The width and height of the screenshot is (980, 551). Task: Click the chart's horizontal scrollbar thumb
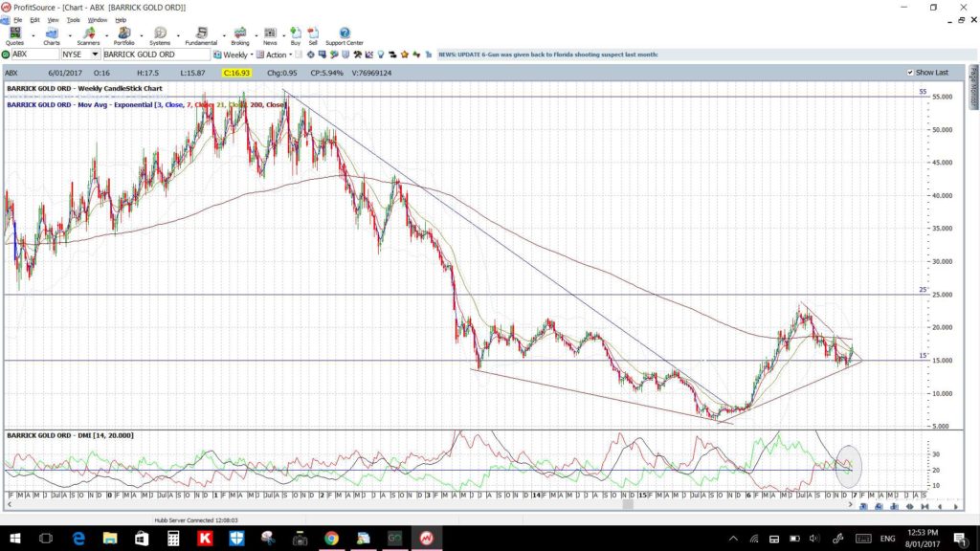click(628, 505)
